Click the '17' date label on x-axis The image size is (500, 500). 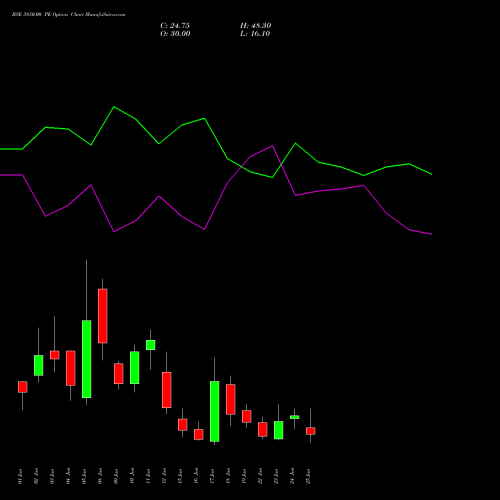click(212, 476)
